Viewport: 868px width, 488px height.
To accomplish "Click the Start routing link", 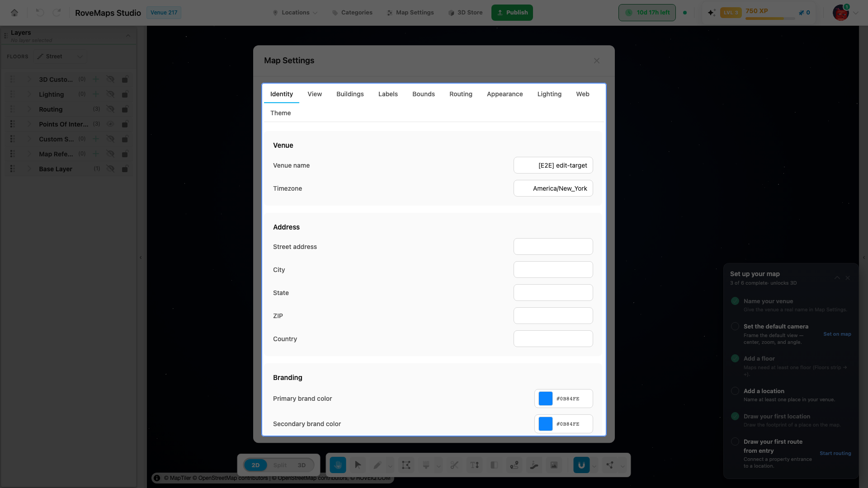I will 835,454.
